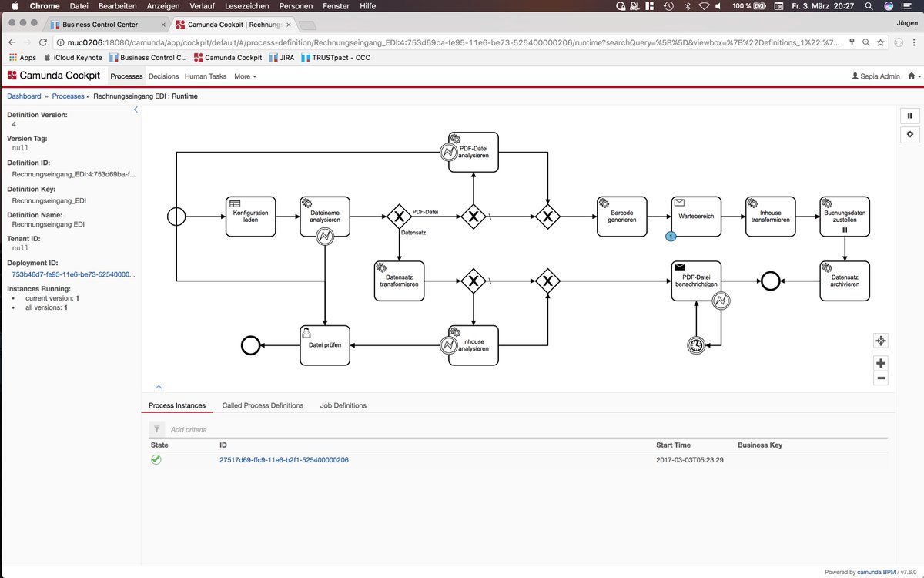Image resolution: width=924 pixels, height=578 pixels.
Task: Select the Datensatz transformieren task
Action: [x=399, y=281]
